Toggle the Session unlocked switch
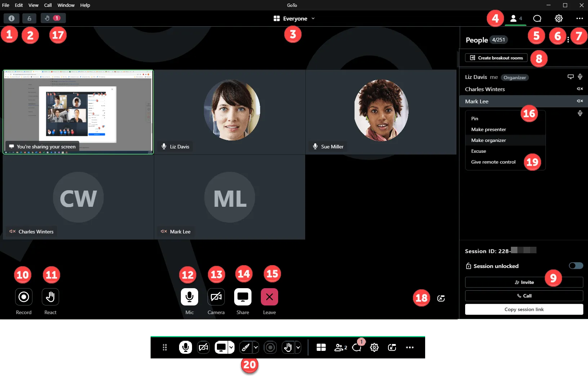The image size is (588, 384). click(576, 266)
